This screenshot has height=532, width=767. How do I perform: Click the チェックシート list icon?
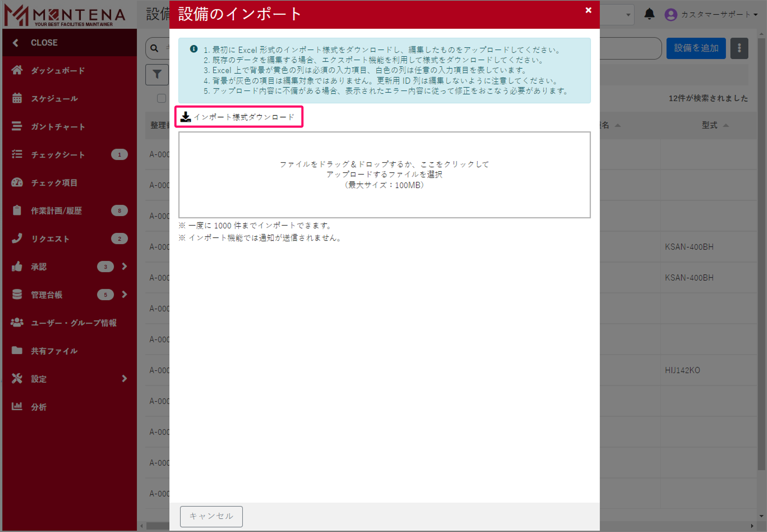click(x=17, y=154)
